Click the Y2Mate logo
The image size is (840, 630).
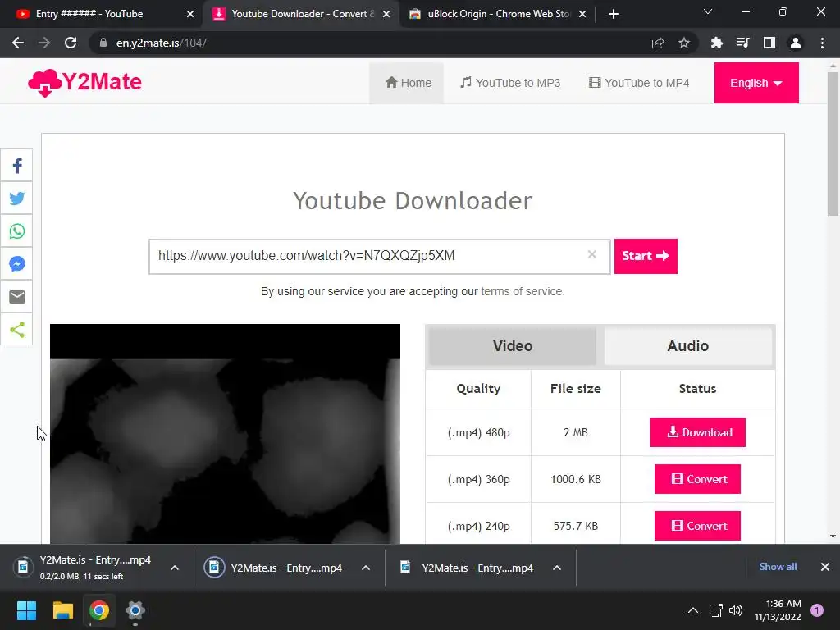tap(84, 83)
